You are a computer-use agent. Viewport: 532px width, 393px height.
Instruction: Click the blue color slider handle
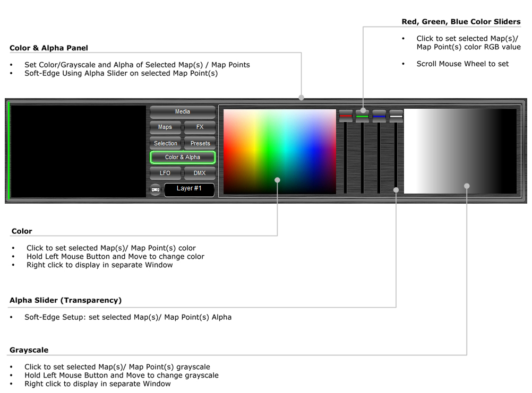379,116
